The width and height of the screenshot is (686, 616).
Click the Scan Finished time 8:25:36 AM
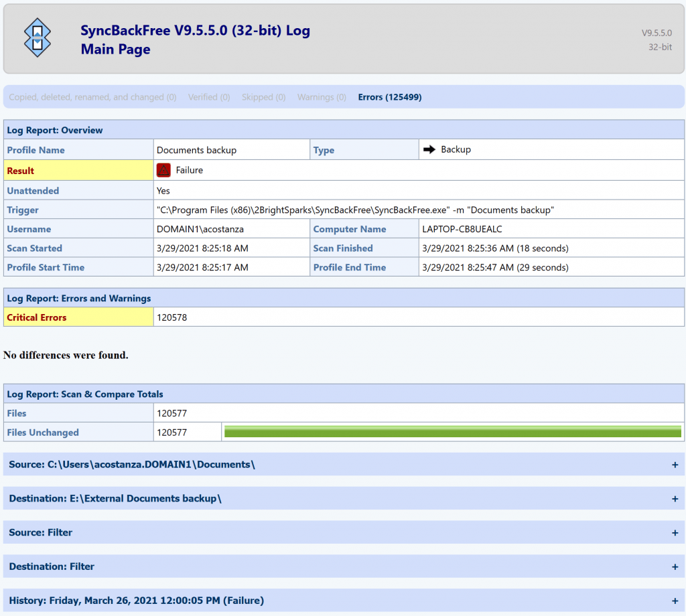495,248
